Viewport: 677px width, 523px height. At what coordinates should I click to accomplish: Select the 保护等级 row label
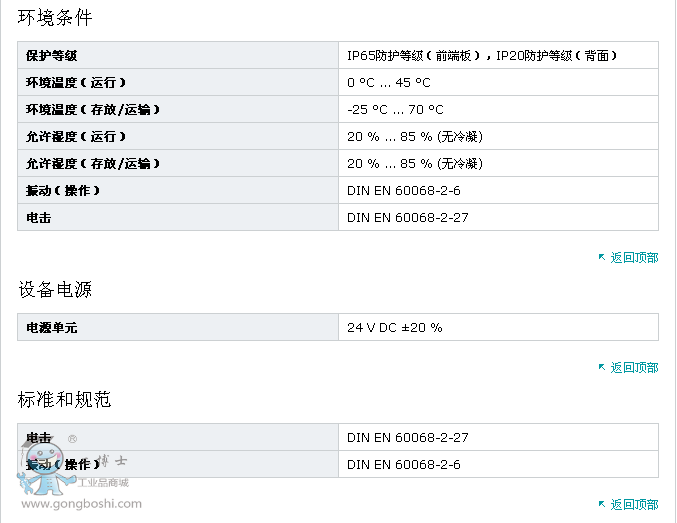(x=52, y=56)
